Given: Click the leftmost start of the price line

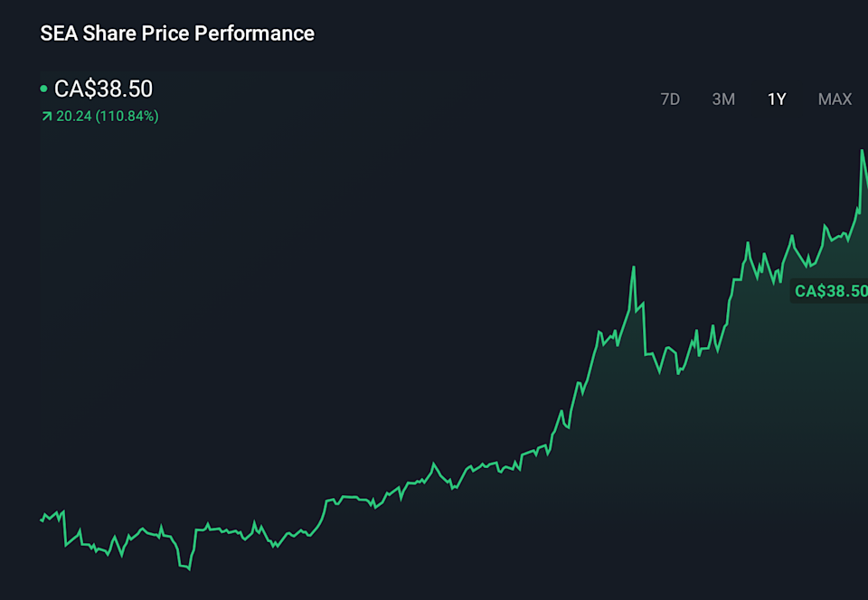Looking at the screenshot, I should pyautogui.click(x=42, y=520).
